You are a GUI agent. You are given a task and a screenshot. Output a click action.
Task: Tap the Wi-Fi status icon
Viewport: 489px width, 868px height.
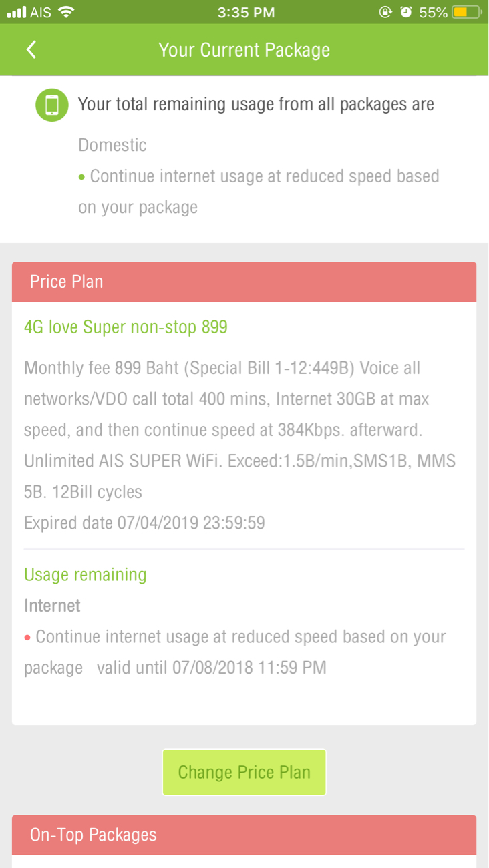point(65,12)
